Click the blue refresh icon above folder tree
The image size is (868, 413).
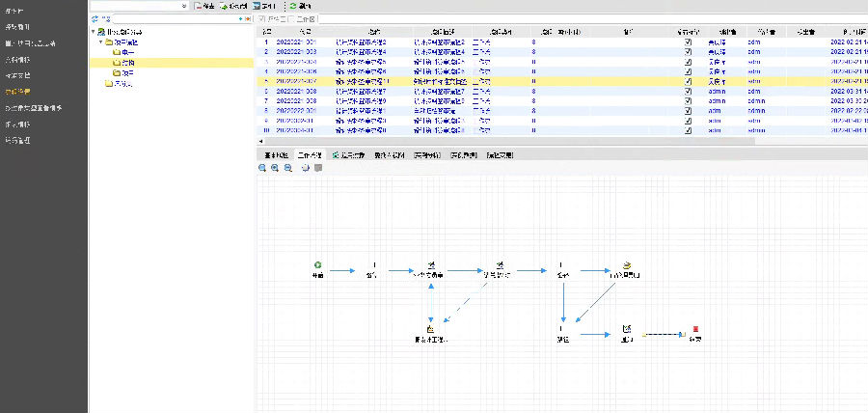(95, 18)
